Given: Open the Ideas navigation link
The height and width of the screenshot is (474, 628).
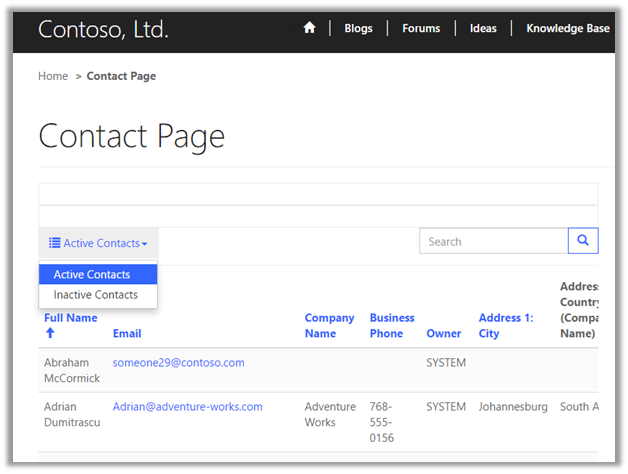Looking at the screenshot, I should pos(483,28).
